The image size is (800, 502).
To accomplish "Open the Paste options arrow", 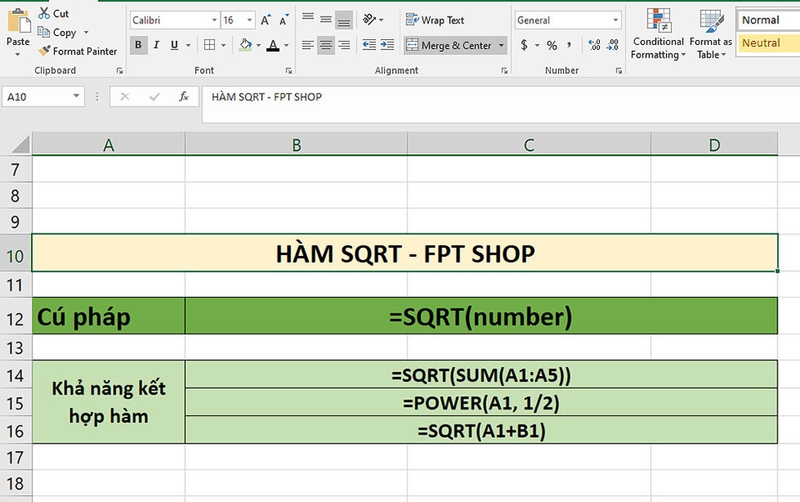I will point(18,54).
